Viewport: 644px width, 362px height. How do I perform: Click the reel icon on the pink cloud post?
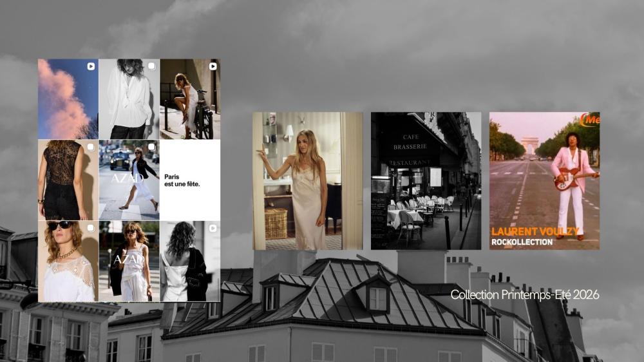(x=91, y=66)
